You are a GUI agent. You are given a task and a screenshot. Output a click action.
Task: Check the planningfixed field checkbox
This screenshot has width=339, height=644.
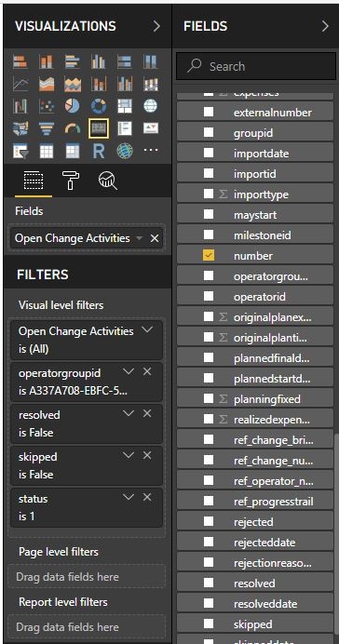point(209,399)
